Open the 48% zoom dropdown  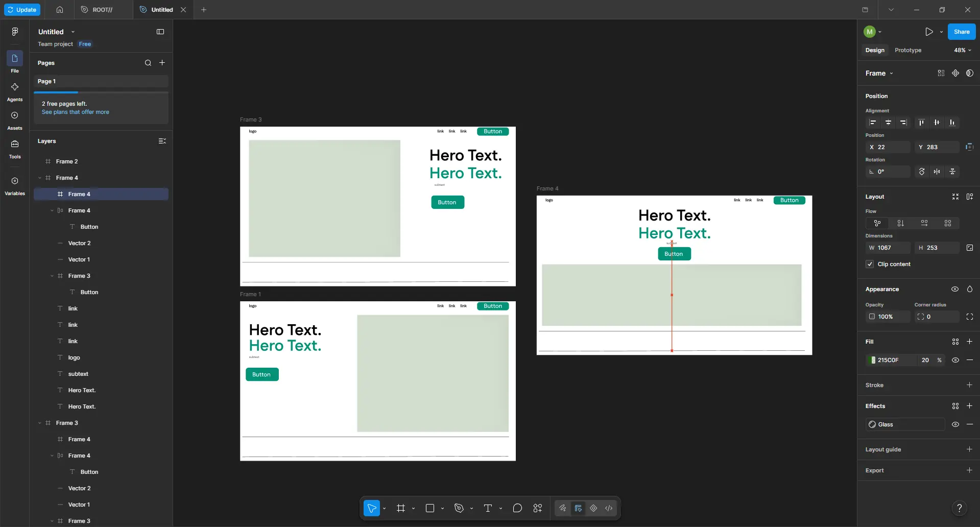click(963, 50)
